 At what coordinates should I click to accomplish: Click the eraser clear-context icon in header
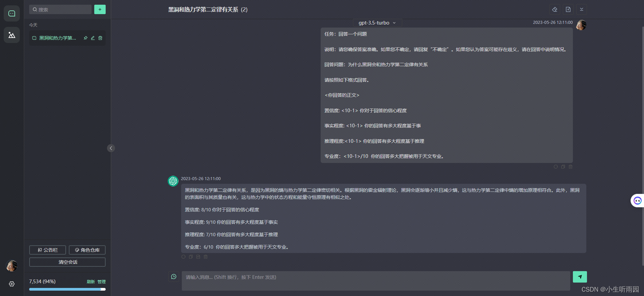(555, 9)
